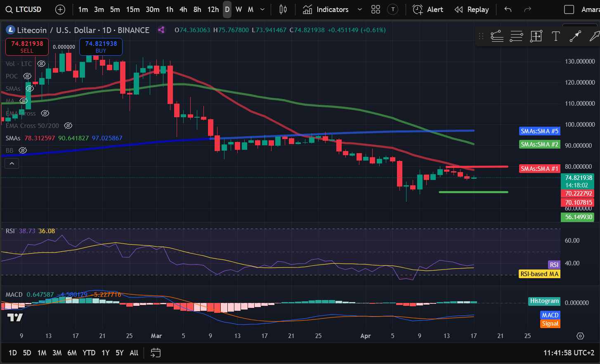The width and height of the screenshot is (600, 364).
Task: Open the dropdown arrow beside Indicators
Action: tap(359, 9)
